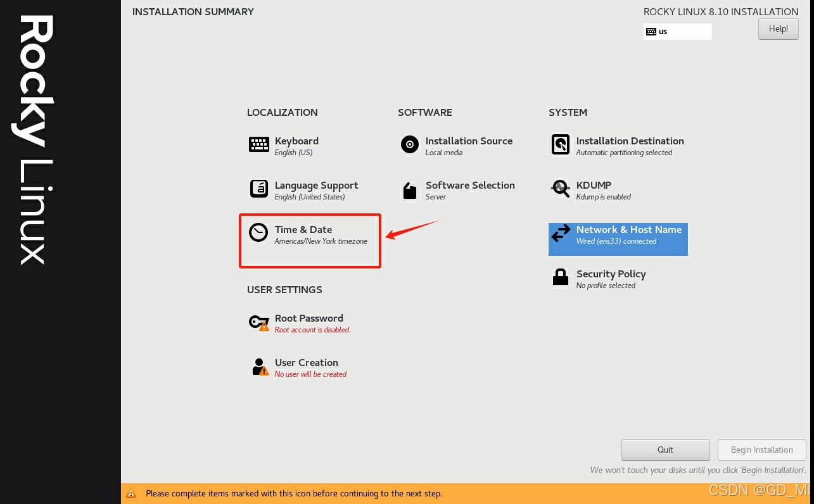Screen dimensions: 814x504
Task: Click the Software Selection package icon
Action: [x=410, y=190]
